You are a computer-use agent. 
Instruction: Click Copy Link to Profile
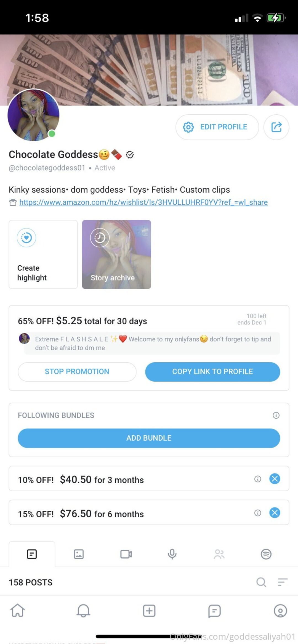pyautogui.click(x=212, y=371)
